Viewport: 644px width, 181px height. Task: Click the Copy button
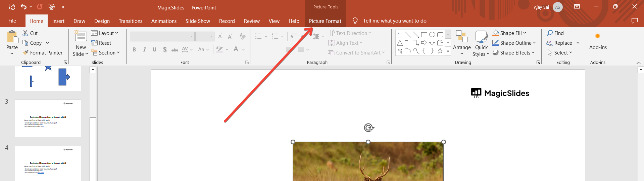(x=32, y=43)
